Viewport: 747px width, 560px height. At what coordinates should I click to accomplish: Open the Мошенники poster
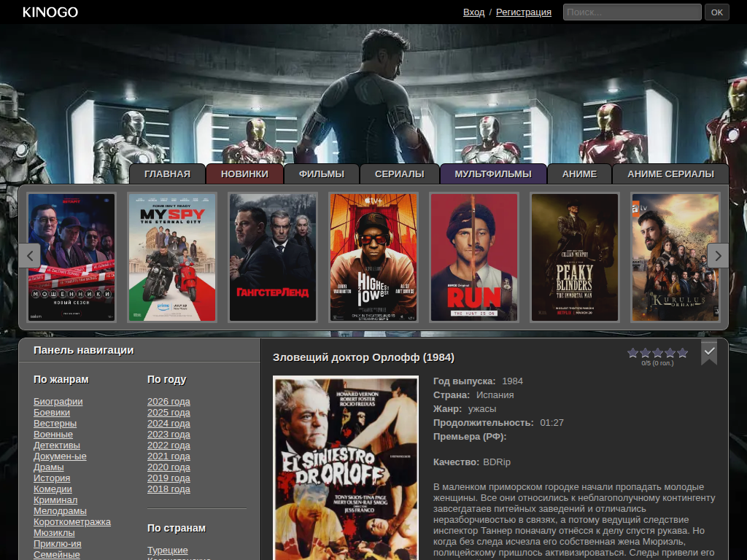[x=71, y=257]
